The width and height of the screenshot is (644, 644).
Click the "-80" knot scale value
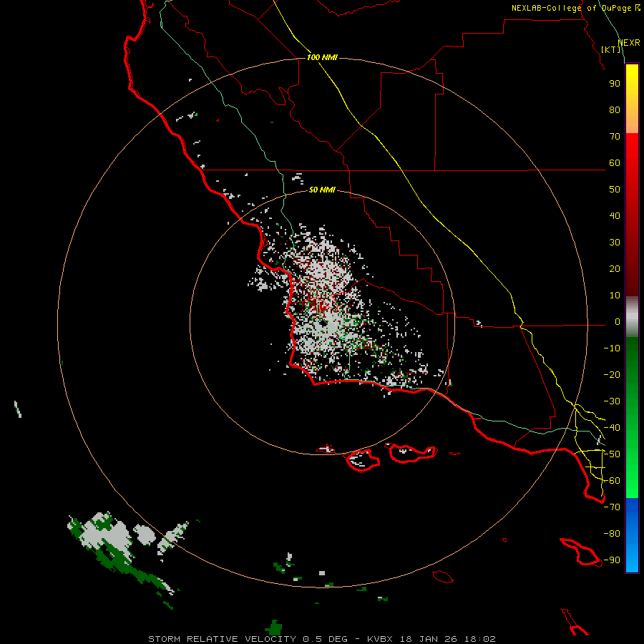612,534
